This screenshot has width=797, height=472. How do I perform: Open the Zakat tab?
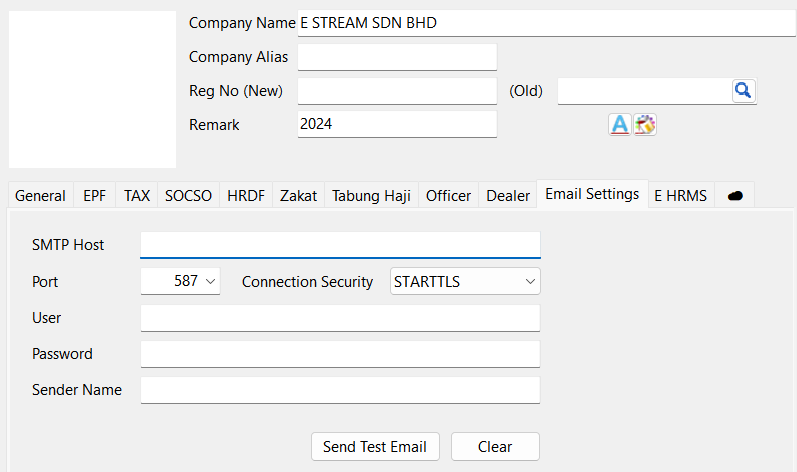coord(298,196)
